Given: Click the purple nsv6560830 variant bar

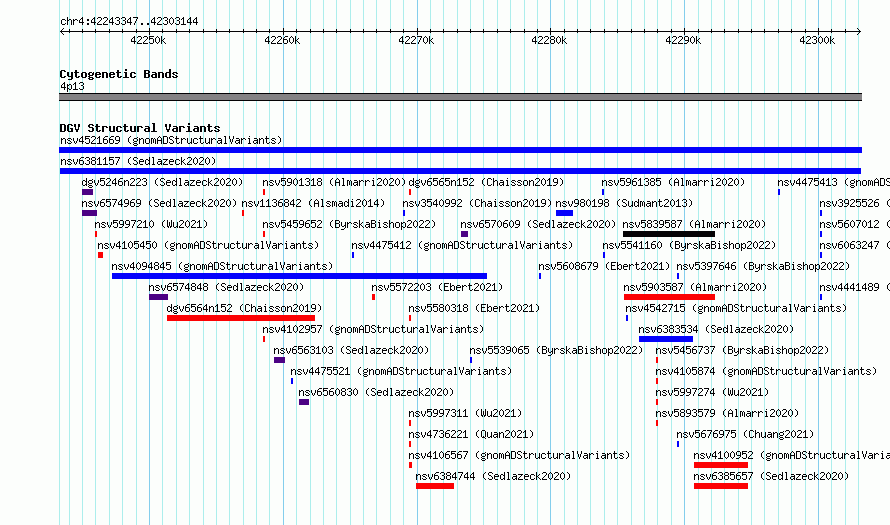Looking at the screenshot, I should click(304, 402).
